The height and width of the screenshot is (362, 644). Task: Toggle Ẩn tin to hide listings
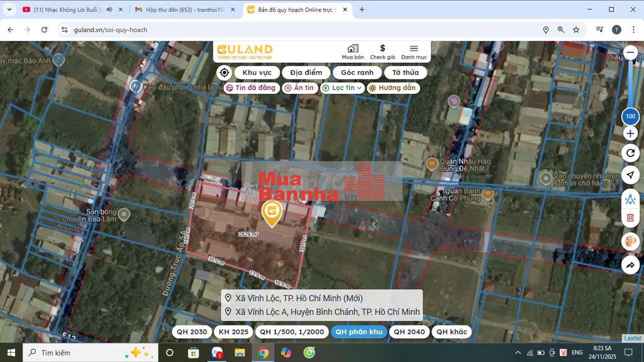click(299, 88)
